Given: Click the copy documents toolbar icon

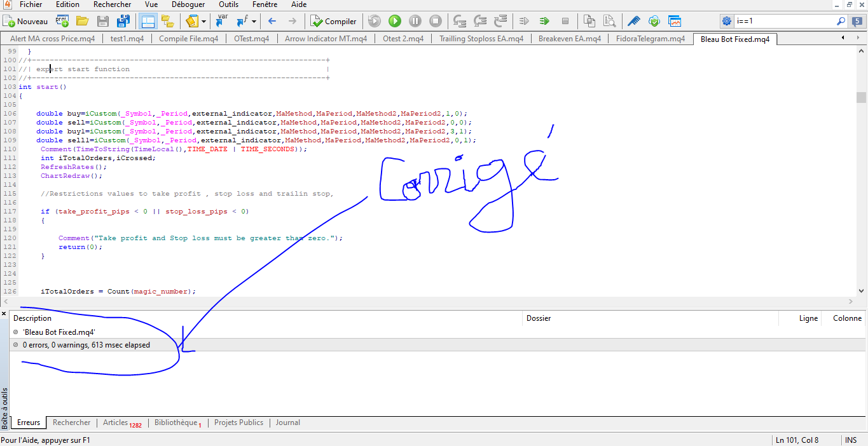Looking at the screenshot, I should 589,21.
